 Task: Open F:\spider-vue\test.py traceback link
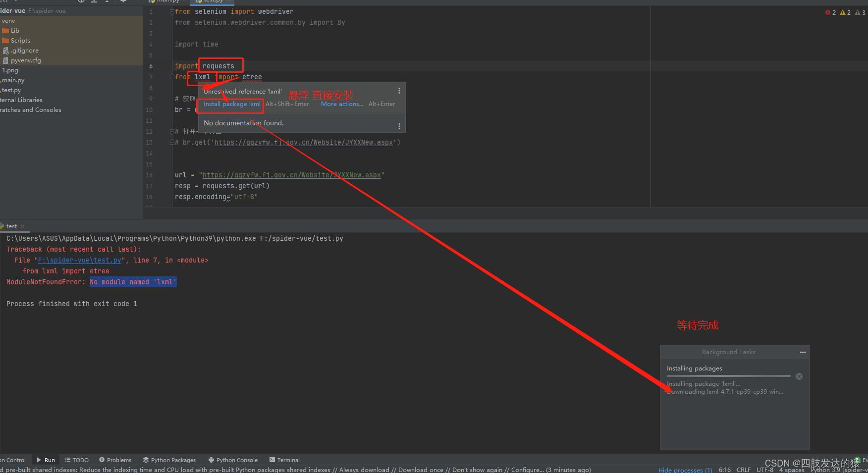tap(80, 260)
